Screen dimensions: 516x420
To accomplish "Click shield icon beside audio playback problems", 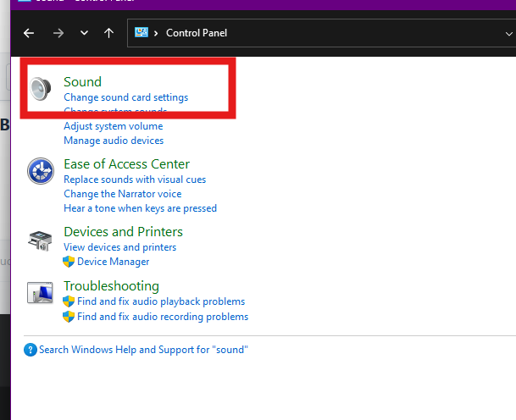I will [x=69, y=301].
